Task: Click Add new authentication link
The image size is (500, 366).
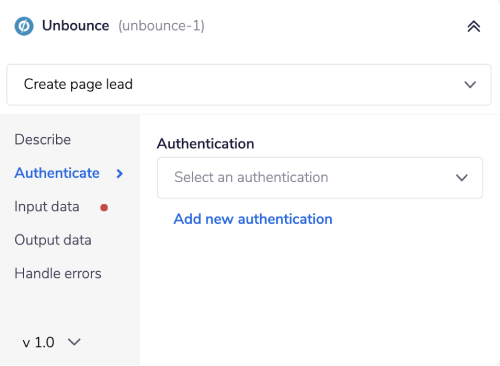Action: (253, 219)
